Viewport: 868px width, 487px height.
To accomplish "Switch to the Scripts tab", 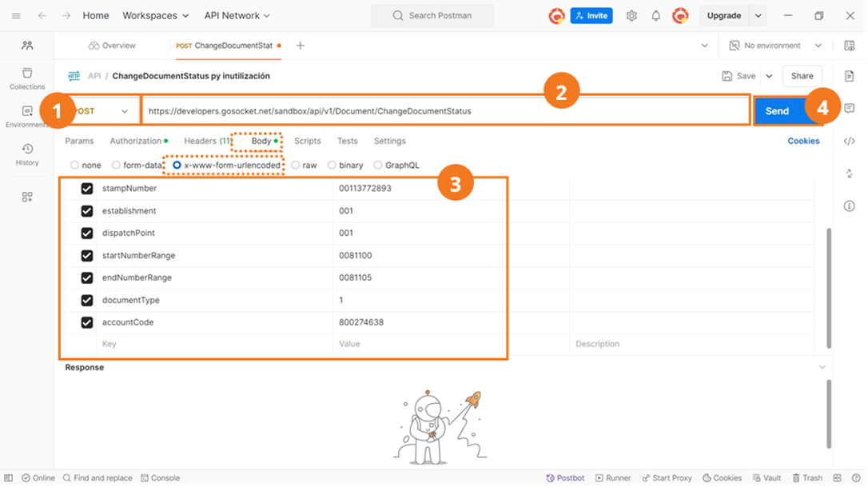I will (x=307, y=141).
